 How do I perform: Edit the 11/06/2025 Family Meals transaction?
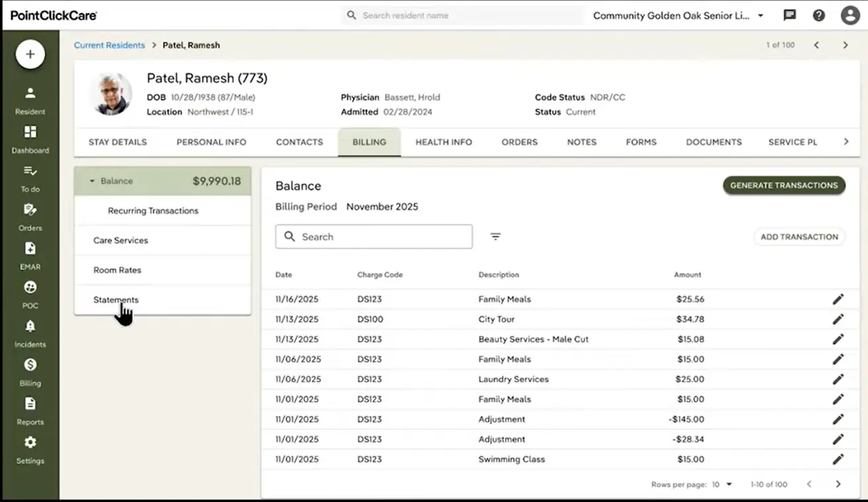[x=838, y=359]
